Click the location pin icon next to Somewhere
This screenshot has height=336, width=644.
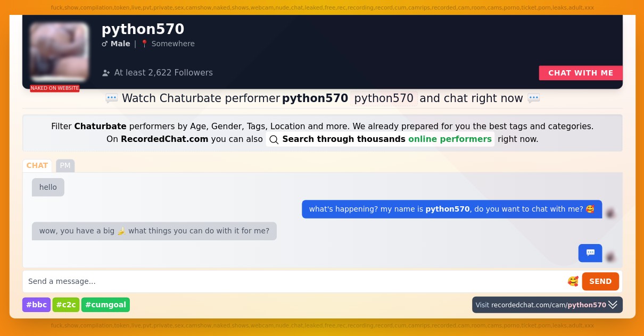tap(144, 44)
